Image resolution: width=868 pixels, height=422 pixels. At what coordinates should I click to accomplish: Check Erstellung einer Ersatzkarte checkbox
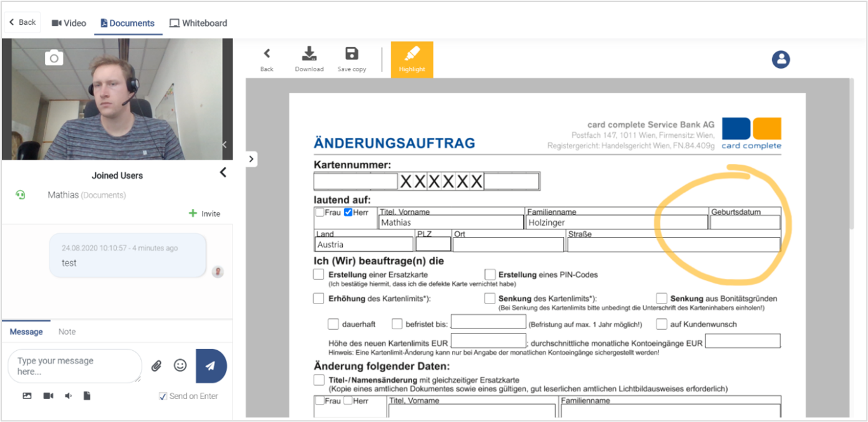coord(319,274)
